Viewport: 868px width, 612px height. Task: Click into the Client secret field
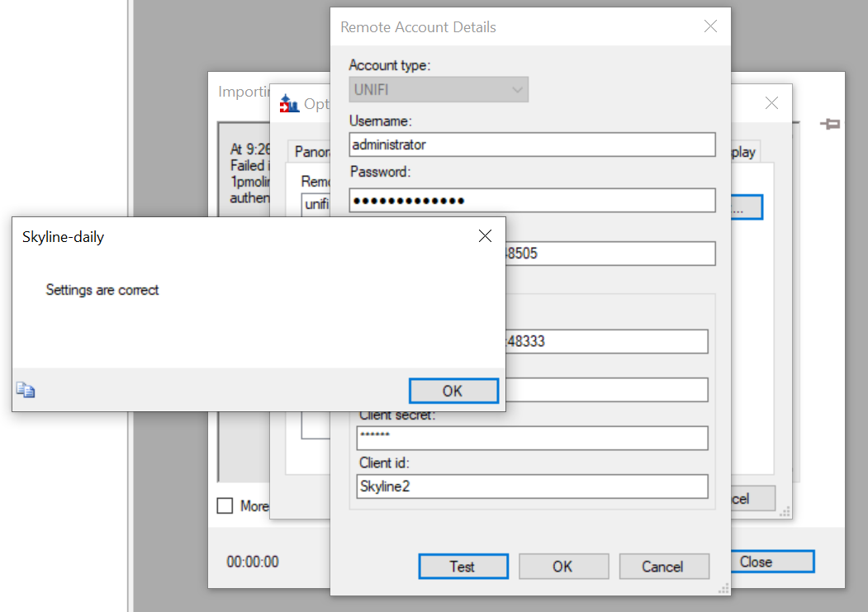[531, 438]
